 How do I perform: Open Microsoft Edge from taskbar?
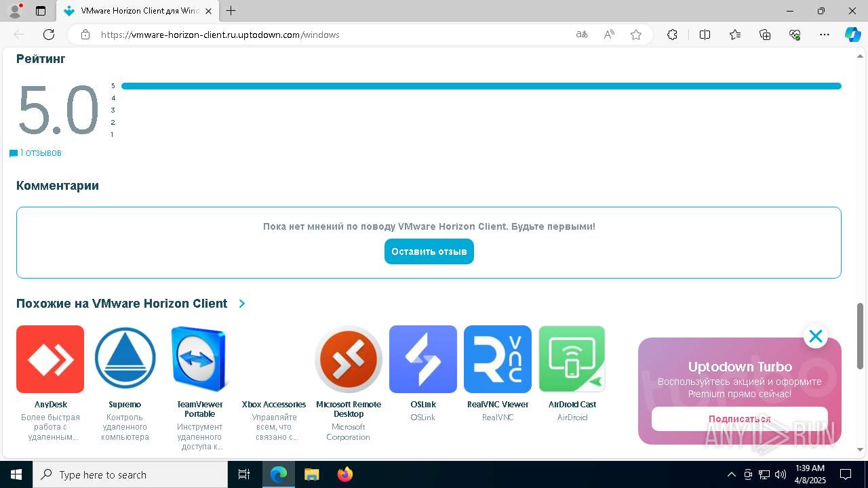coord(279,474)
